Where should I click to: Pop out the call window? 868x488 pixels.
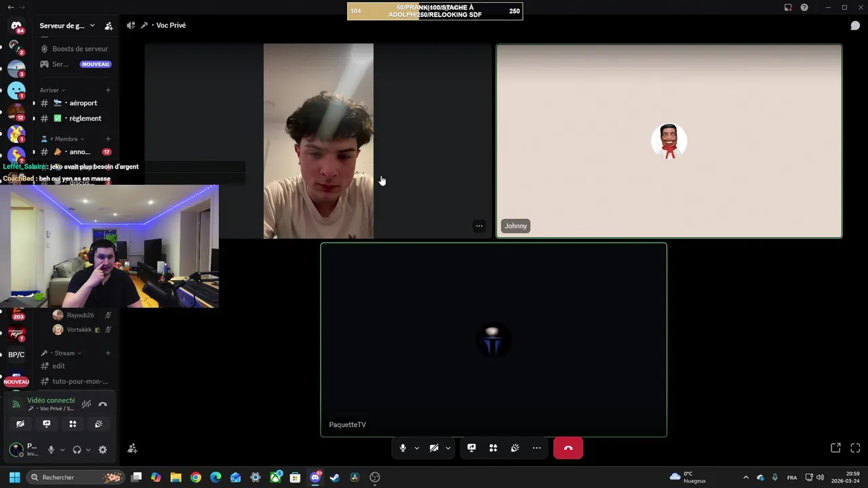coord(835,448)
